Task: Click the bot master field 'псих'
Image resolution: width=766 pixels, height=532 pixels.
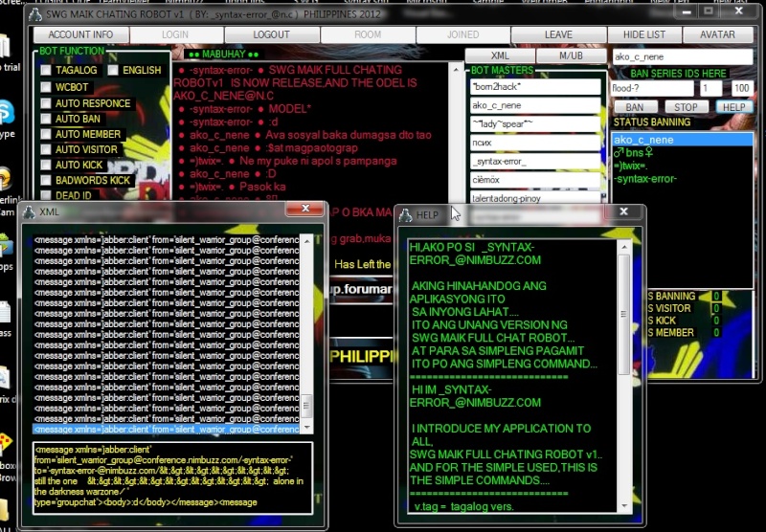Action: [x=535, y=143]
